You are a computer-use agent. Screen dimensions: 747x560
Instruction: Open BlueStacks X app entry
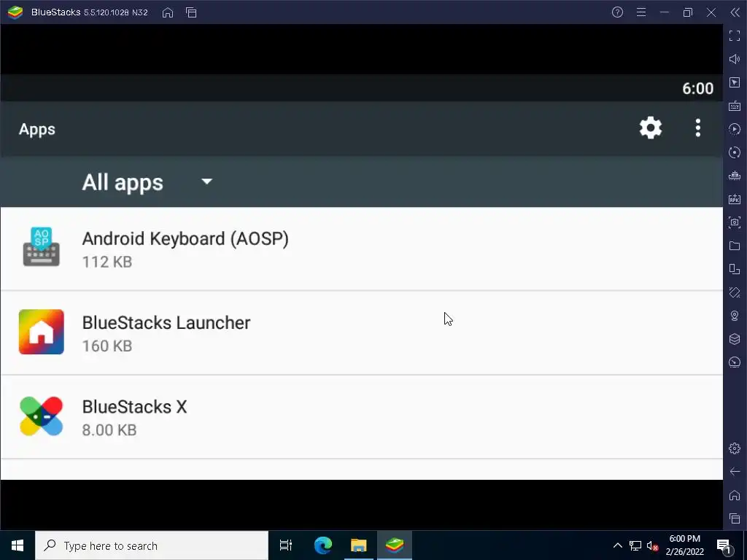pos(362,416)
